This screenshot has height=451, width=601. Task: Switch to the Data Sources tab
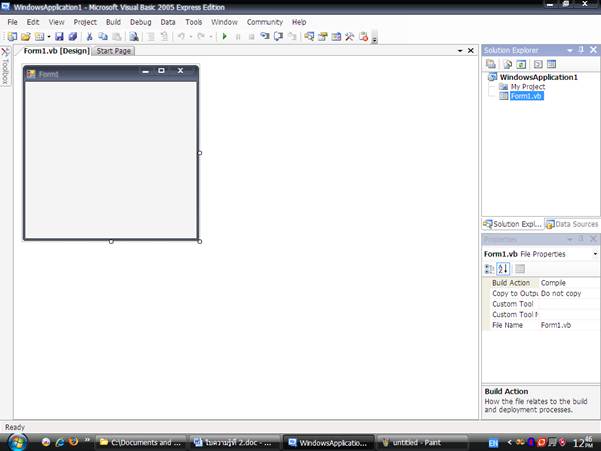(572, 224)
